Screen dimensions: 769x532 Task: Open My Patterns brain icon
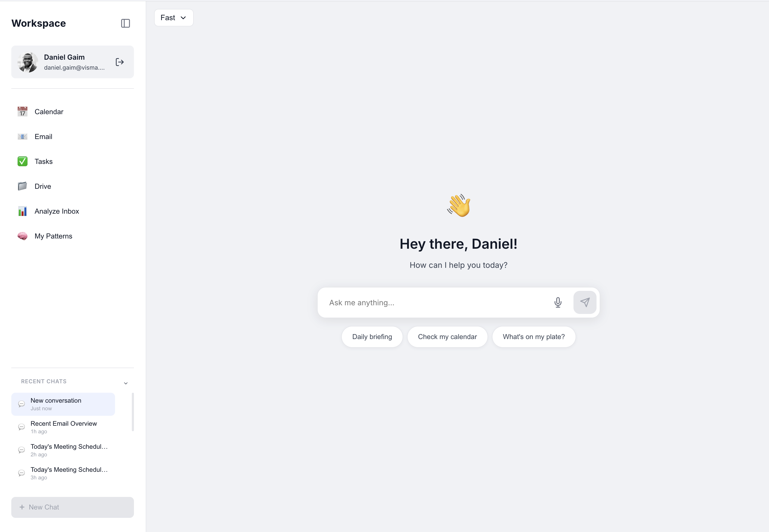click(22, 236)
